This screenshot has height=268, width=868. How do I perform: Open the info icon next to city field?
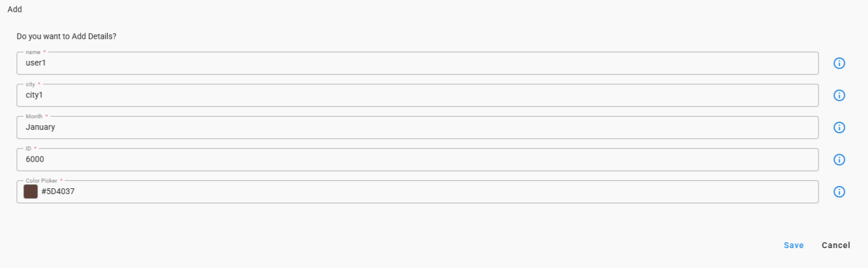(x=839, y=96)
